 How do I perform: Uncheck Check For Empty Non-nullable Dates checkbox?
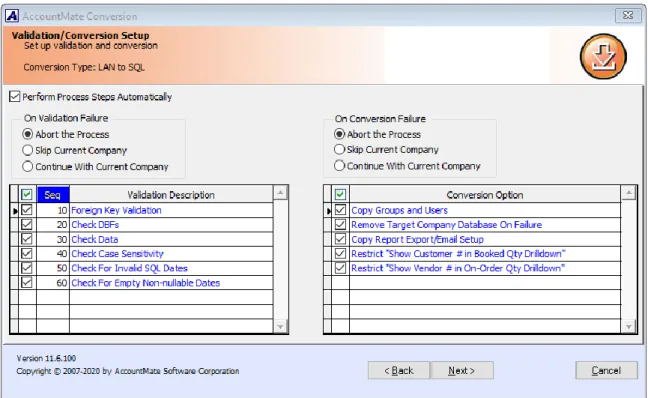[x=27, y=283]
